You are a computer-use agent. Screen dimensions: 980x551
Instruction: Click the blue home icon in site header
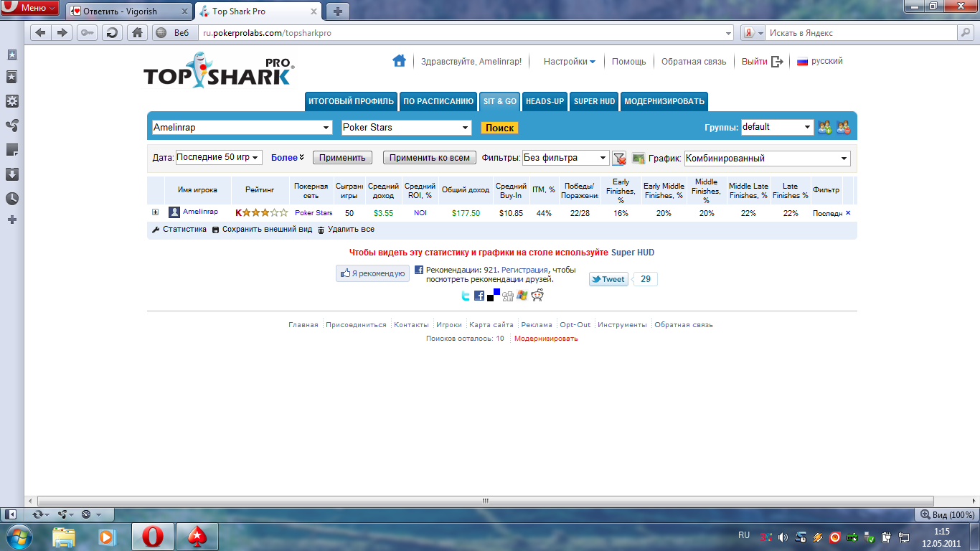399,61
